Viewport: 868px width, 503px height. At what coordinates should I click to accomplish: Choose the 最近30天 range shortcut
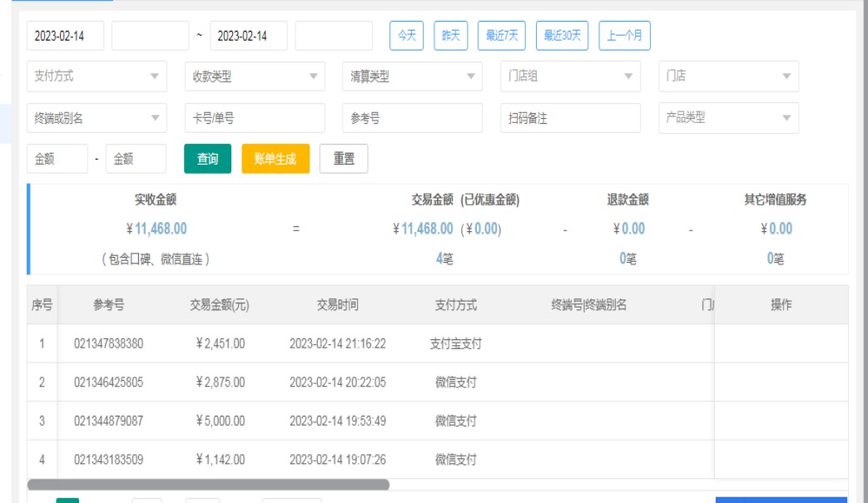pyautogui.click(x=562, y=36)
